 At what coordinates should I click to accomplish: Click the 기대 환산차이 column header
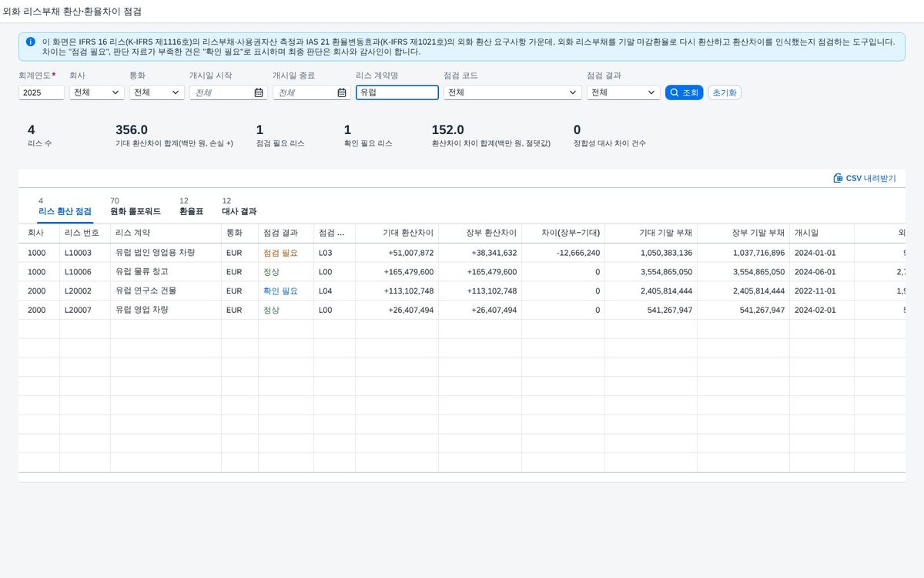coord(397,234)
